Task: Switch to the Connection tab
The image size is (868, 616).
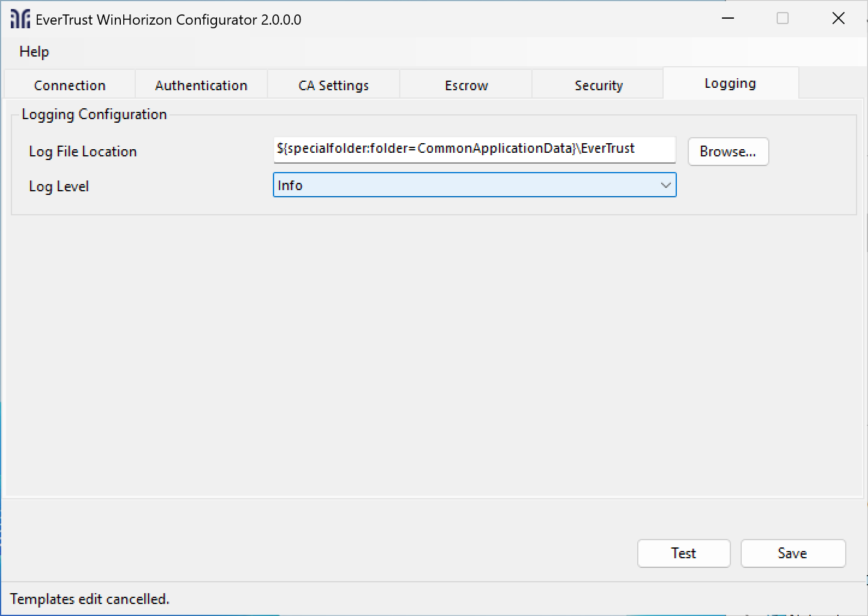Action: tap(69, 85)
